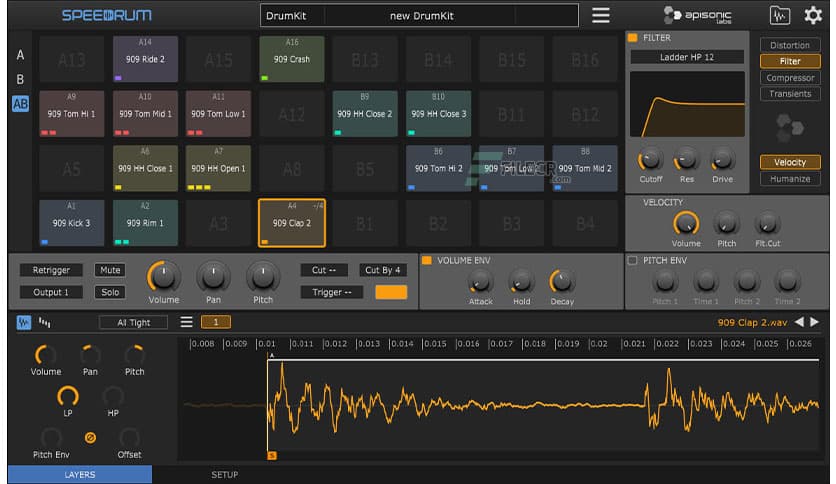
Task: Select the 909 Rim 1 pad
Action: tap(145, 223)
